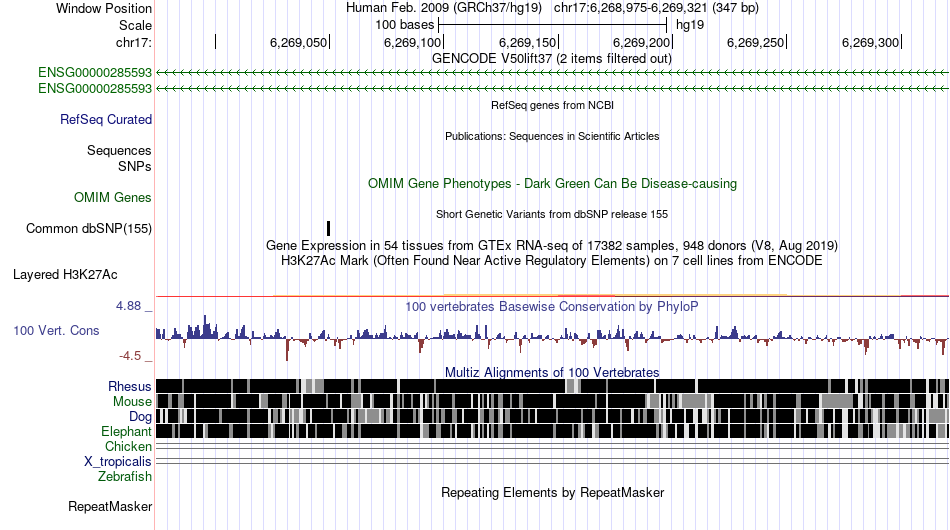Screen dimensions: 950x530
Task: Click the OMIM Gene Phenotypes track title
Action: click(x=552, y=184)
